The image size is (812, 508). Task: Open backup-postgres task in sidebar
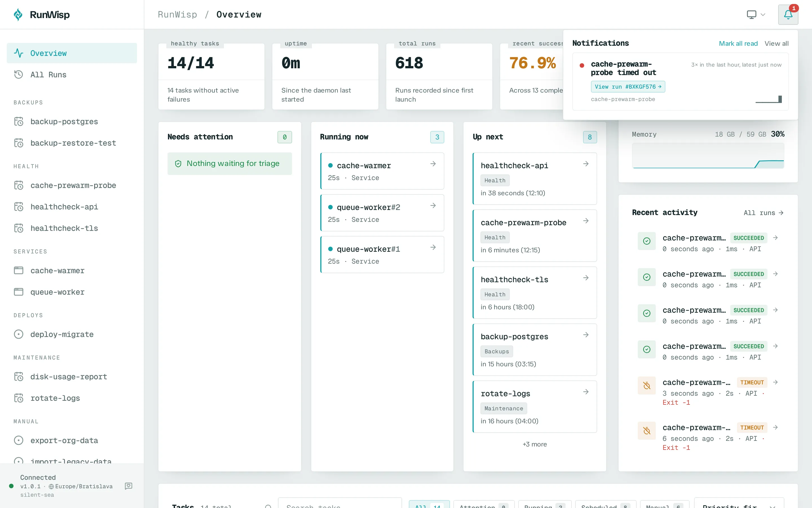(72, 121)
